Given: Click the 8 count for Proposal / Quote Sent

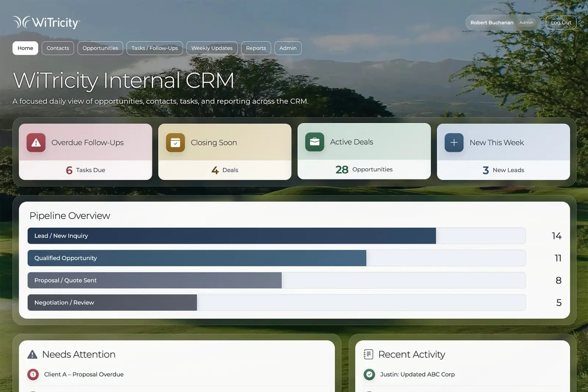Looking at the screenshot, I should pyautogui.click(x=559, y=280).
